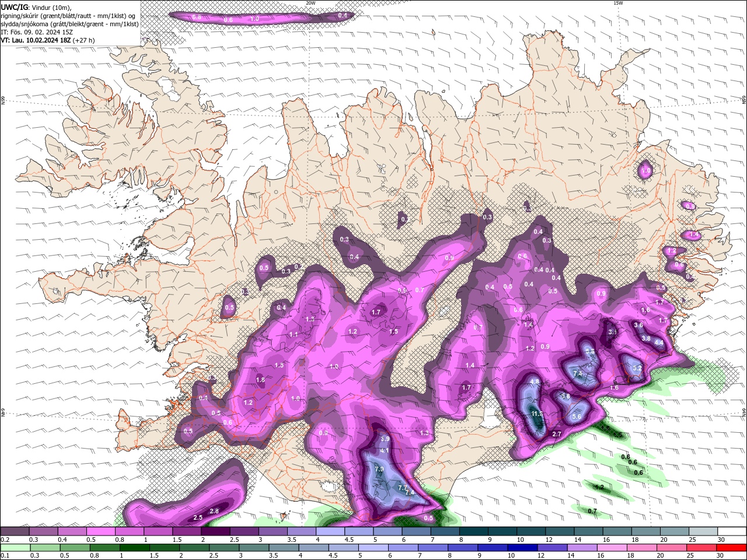Click the bright red rain swatch after label 30
This screenshot has width=747, height=560.
[732, 547]
